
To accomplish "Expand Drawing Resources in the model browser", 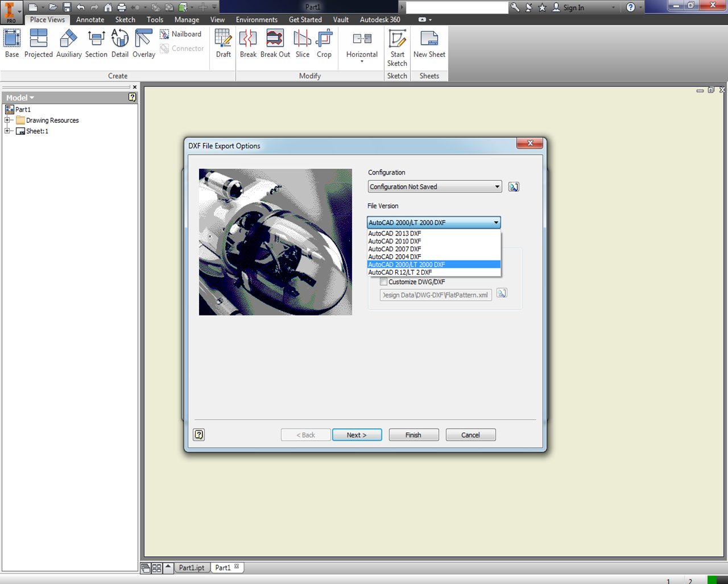I will coord(7,120).
